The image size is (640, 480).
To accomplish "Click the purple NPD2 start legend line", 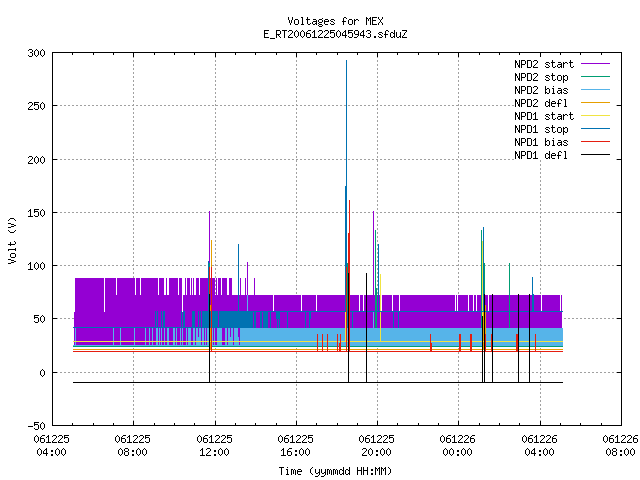I will [x=595, y=64].
